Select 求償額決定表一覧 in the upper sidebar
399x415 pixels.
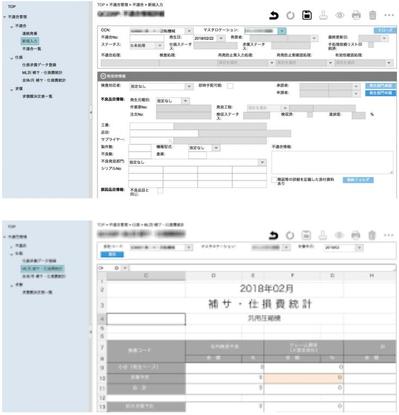coord(37,96)
